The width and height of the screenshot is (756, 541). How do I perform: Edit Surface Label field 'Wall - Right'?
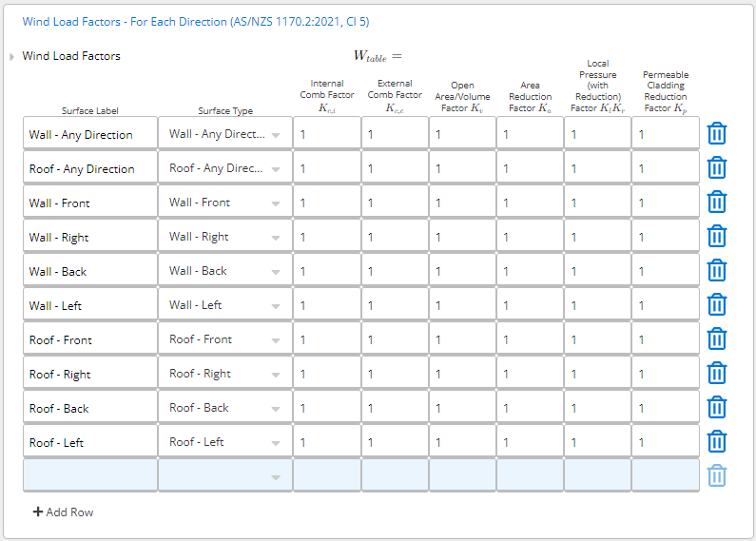(x=90, y=235)
